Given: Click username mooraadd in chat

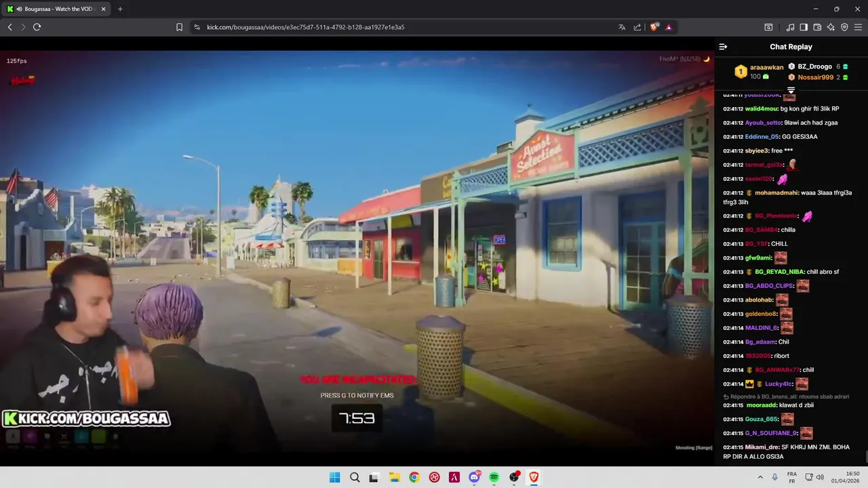Looking at the screenshot, I should point(761,405).
